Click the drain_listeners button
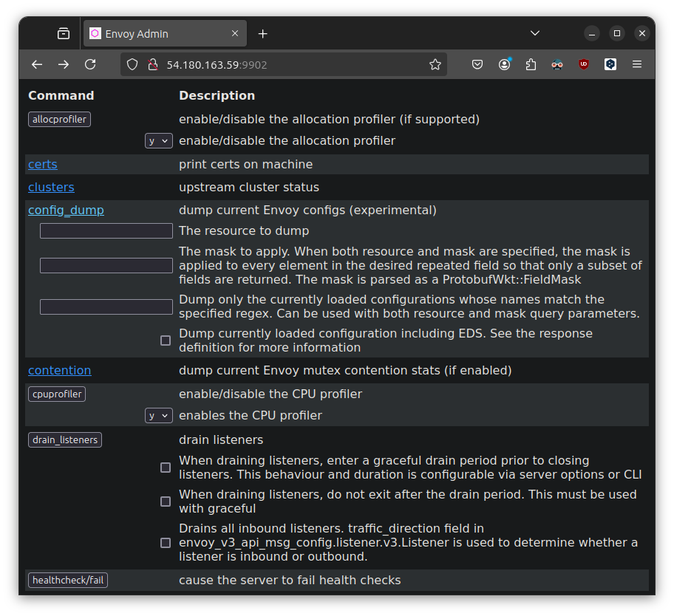 click(65, 440)
